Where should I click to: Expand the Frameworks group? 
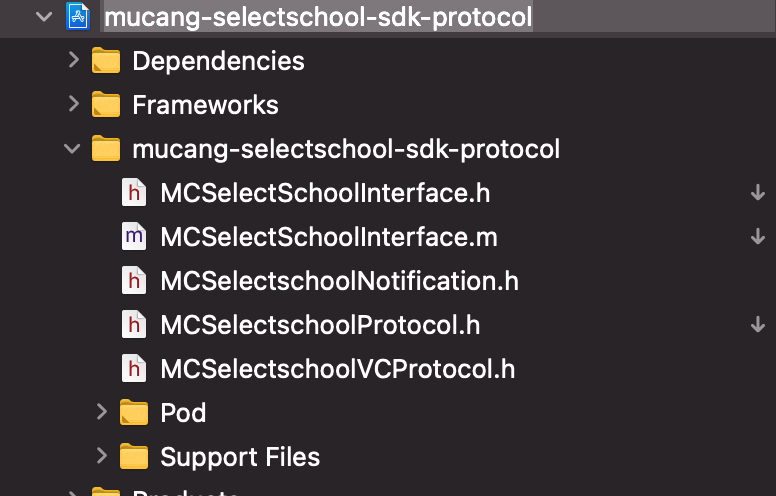(74, 104)
